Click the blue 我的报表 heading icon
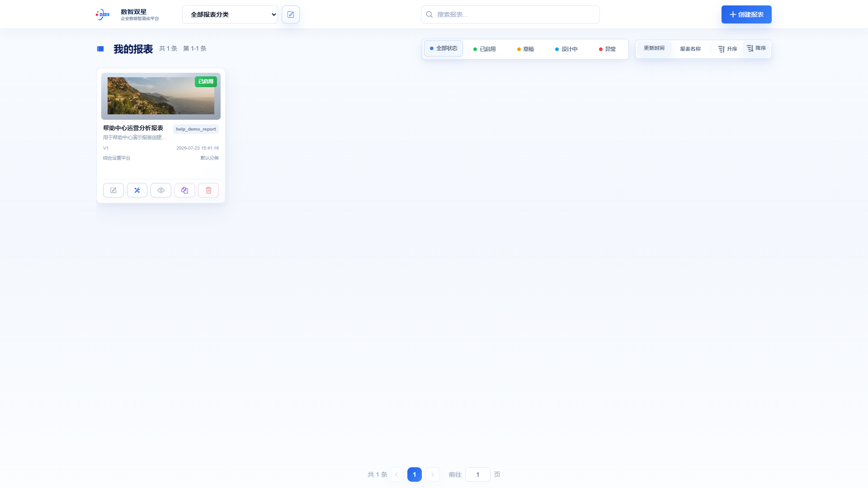 click(100, 49)
